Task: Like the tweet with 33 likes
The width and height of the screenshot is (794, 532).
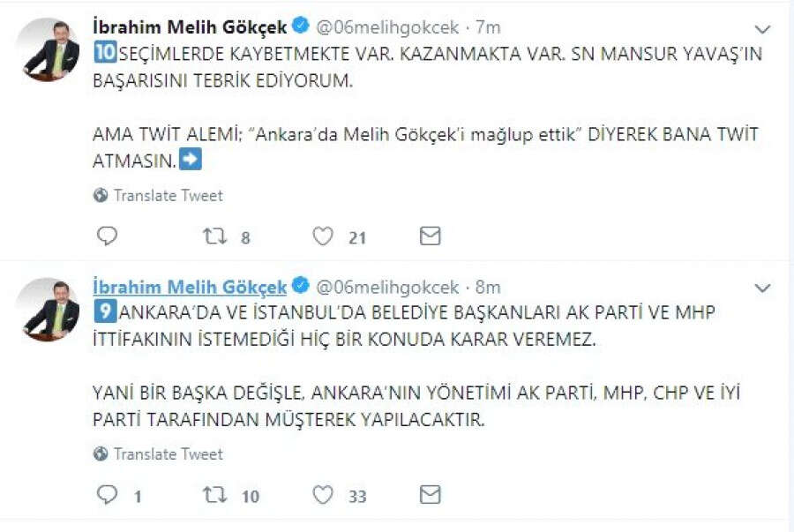Action: (x=324, y=495)
